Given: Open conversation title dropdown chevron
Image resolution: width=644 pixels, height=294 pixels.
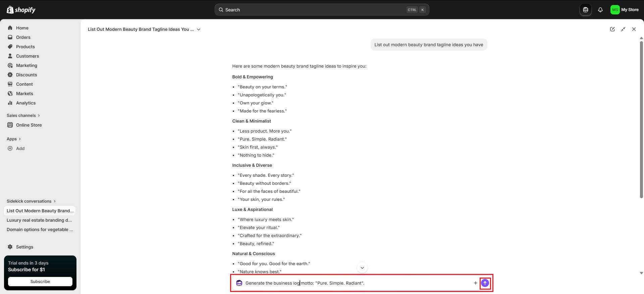Looking at the screenshot, I should [199, 29].
